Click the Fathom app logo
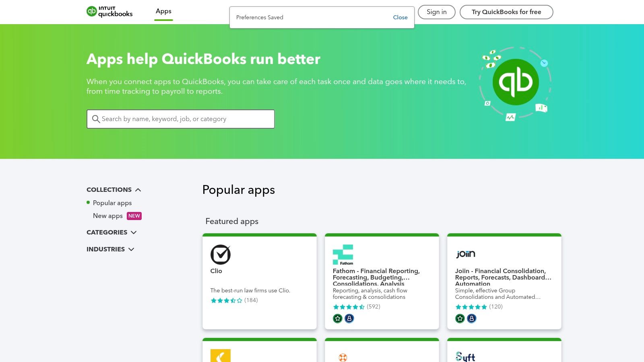644x362 pixels. click(x=343, y=254)
